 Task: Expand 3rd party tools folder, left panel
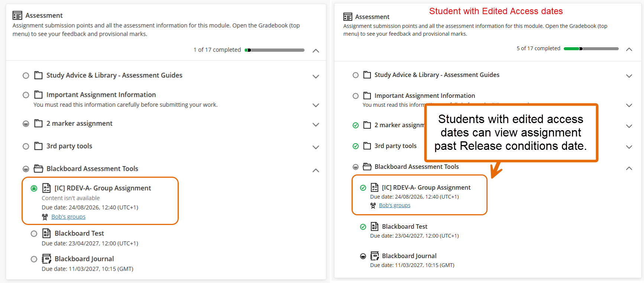[x=316, y=147]
